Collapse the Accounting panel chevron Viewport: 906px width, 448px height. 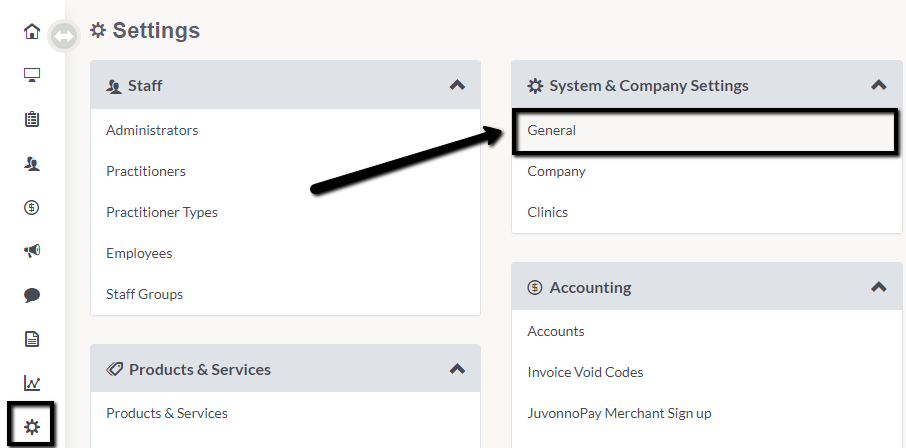878,287
